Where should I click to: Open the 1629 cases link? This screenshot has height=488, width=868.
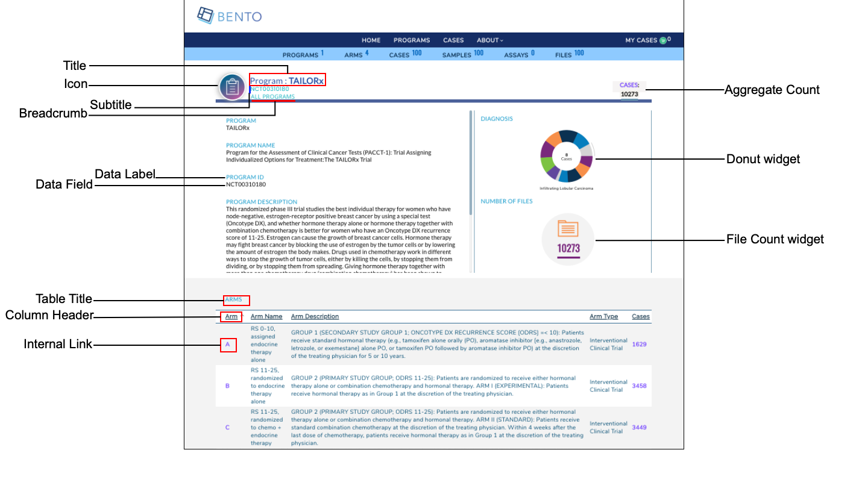[639, 344]
